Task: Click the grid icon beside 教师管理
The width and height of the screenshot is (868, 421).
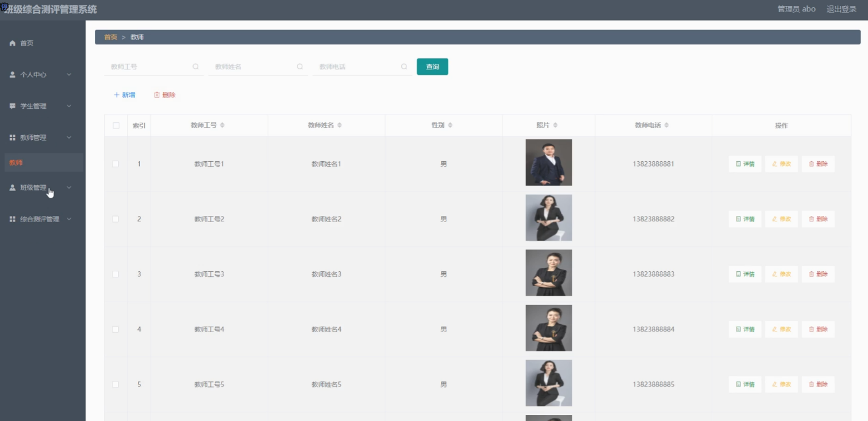Action: pos(12,138)
